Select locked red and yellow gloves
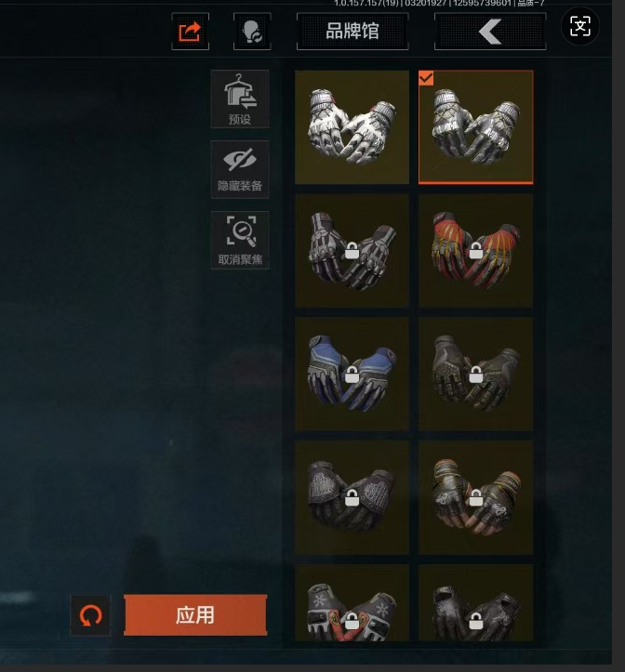Image resolution: width=625 pixels, height=672 pixels. pyautogui.click(x=475, y=251)
